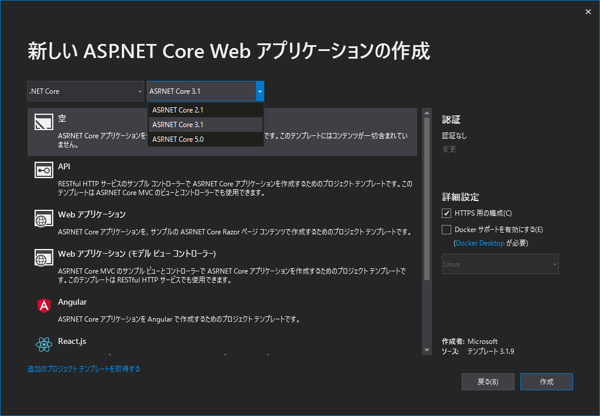Open 追加のプロジェクト テンプレートを取得する link
The height and width of the screenshot is (416, 600).
coord(83,369)
